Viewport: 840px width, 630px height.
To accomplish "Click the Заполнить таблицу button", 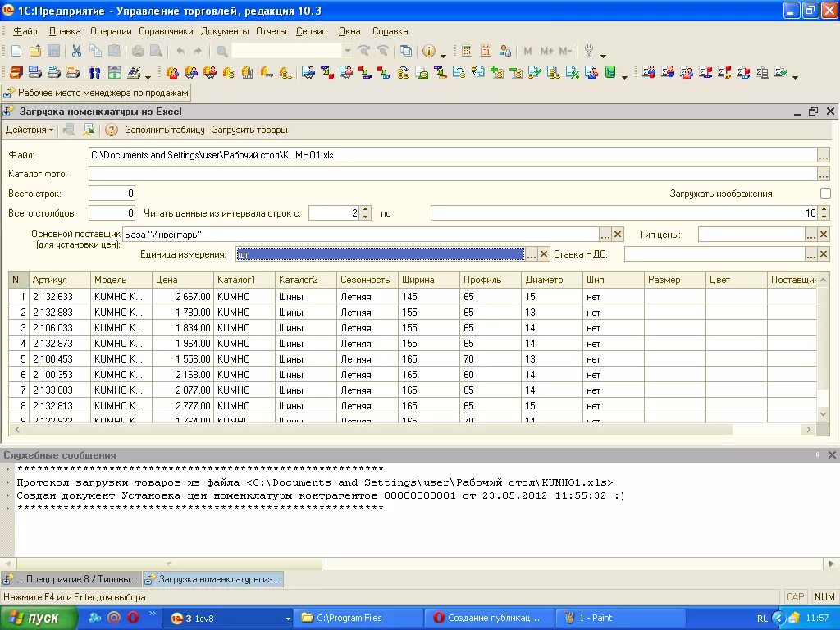I will [x=165, y=130].
